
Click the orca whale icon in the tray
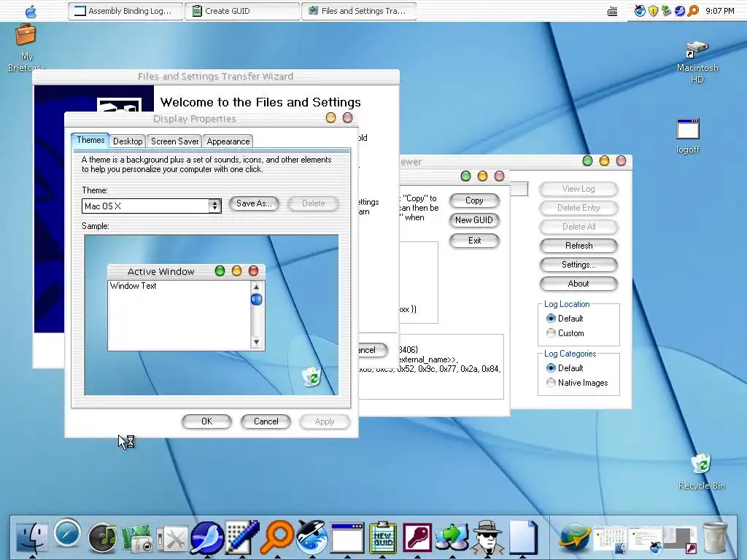click(640, 11)
